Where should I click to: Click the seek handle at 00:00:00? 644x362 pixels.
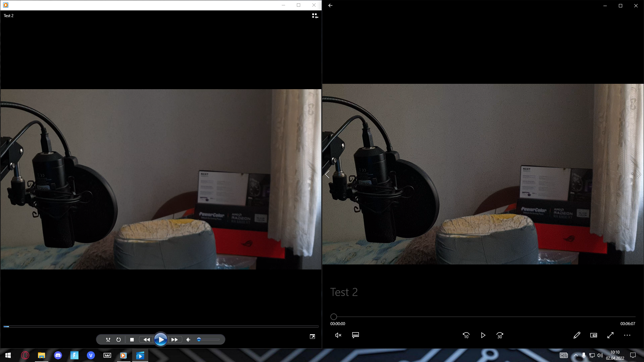(333, 317)
